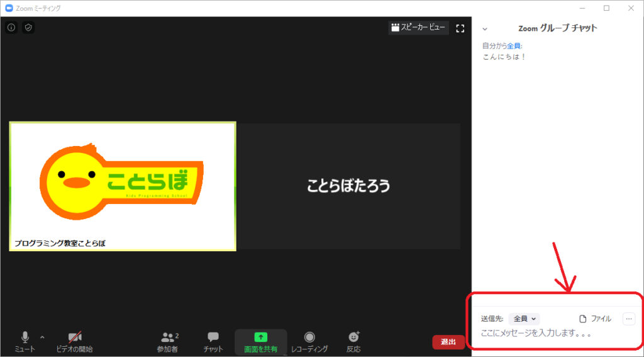Enter full screen mode
This screenshot has height=357, width=644.
coord(460,28)
